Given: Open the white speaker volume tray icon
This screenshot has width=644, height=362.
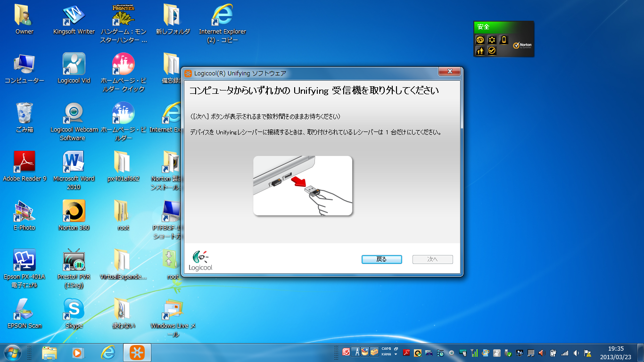Looking at the screenshot, I should (576, 353).
